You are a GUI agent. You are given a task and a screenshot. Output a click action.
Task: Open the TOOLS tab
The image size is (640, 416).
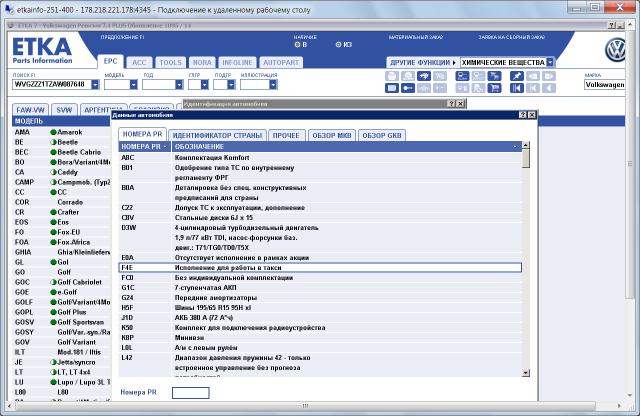pos(171,62)
